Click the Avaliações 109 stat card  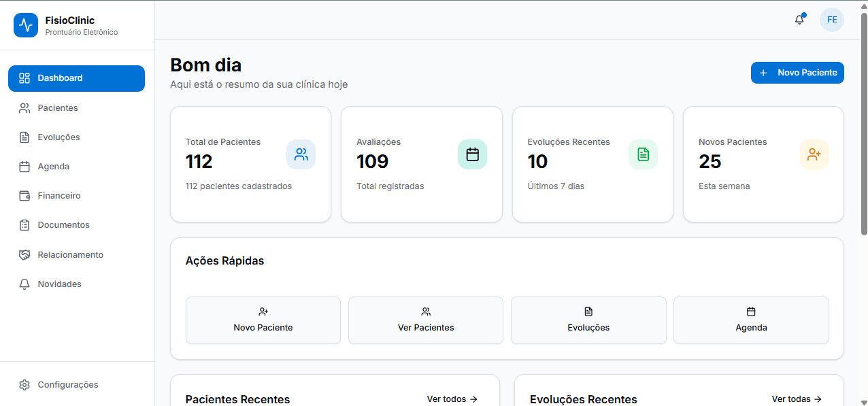[x=422, y=164]
